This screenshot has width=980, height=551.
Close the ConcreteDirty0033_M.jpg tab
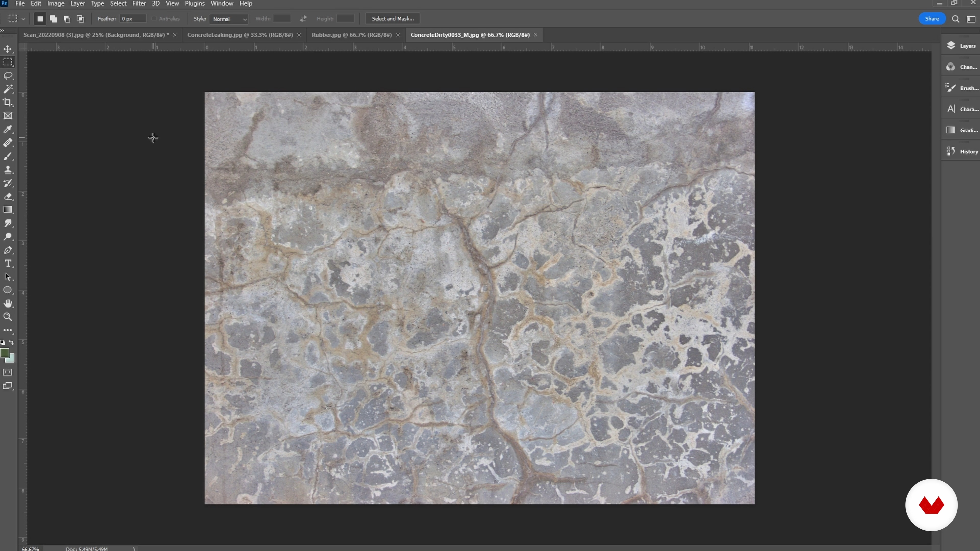(x=536, y=35)
